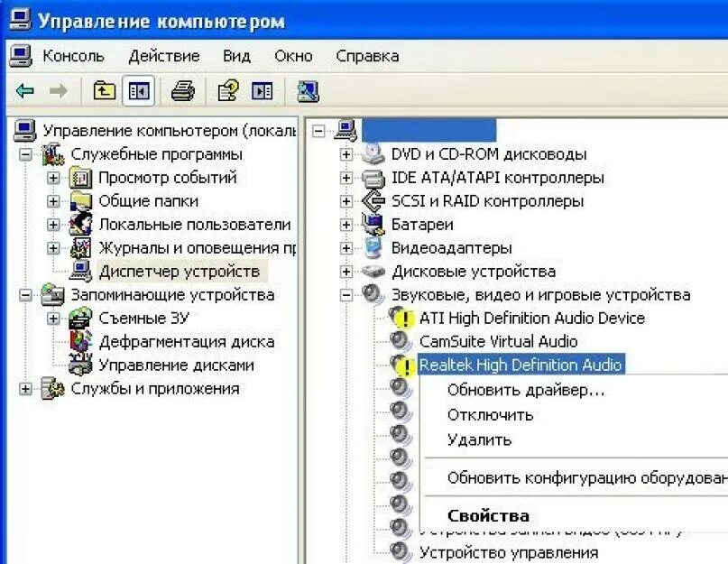Select Дефрагментация диска in left tree

tap(186, 342)
